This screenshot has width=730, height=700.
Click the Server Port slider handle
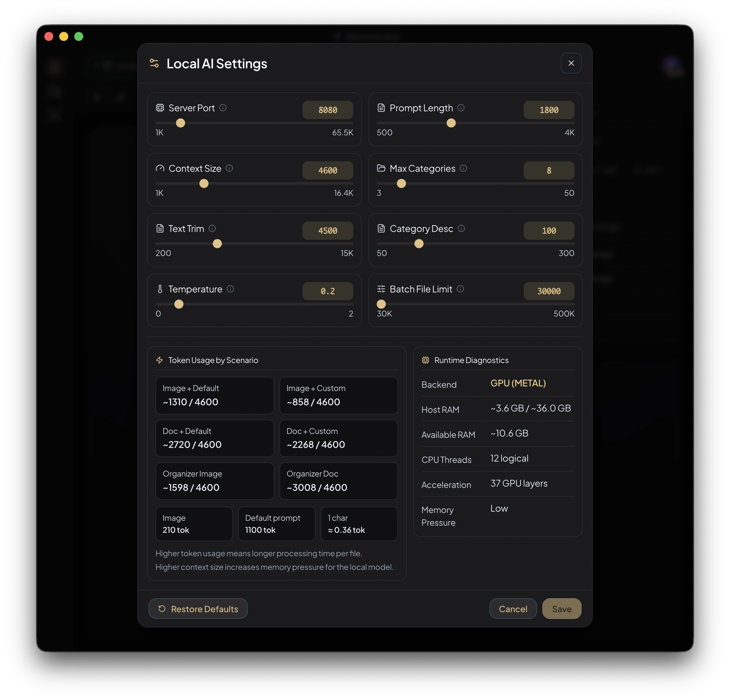(x=180, y=123)
